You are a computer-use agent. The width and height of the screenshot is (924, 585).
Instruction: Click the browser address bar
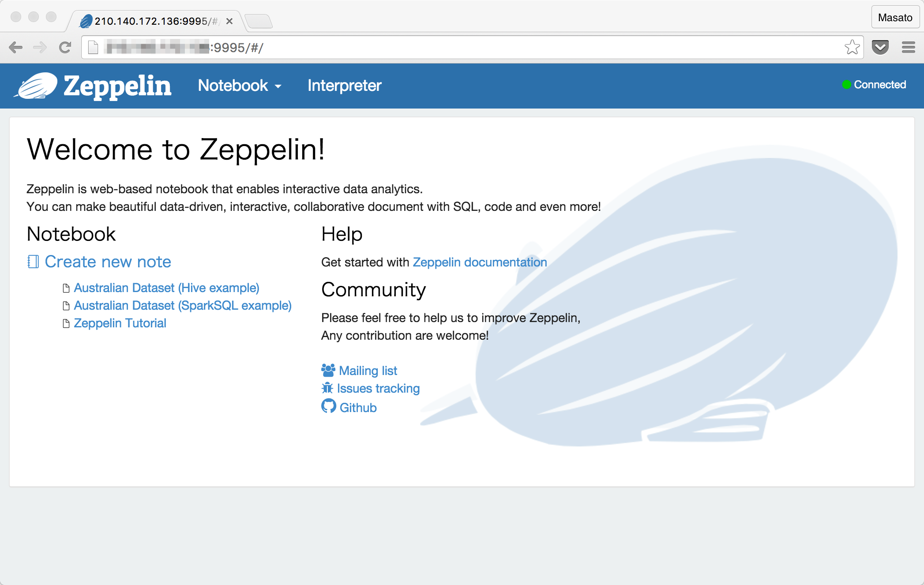[472, 47]
